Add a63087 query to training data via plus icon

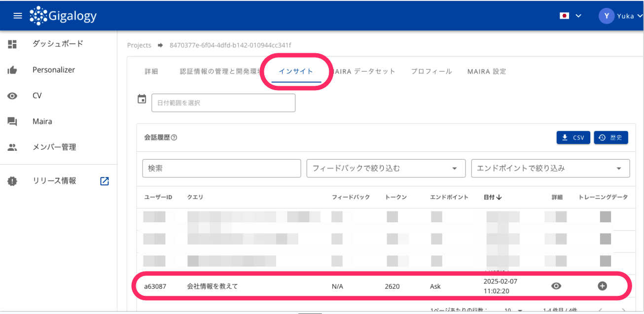[603, 286]
